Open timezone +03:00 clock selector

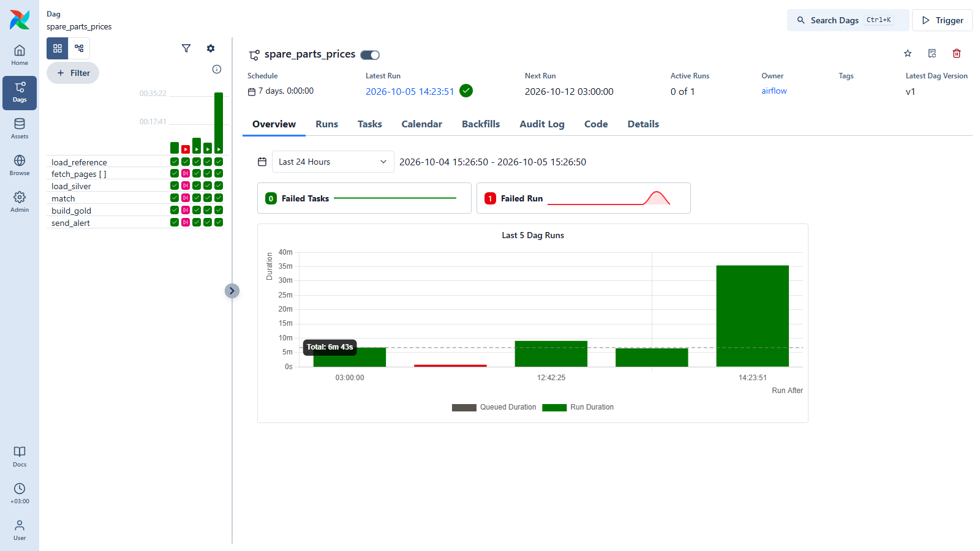[x=20, y=493]
